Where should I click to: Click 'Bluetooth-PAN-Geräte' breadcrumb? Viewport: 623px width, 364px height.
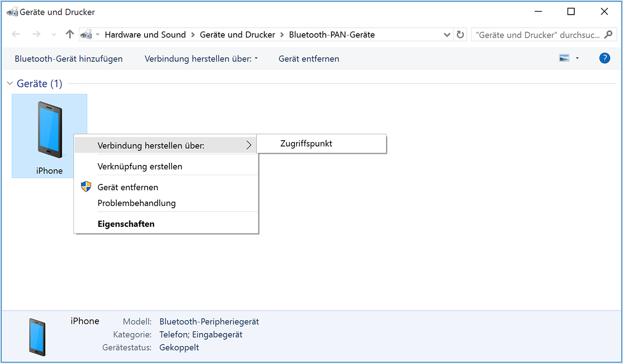(x=332, y=35)
